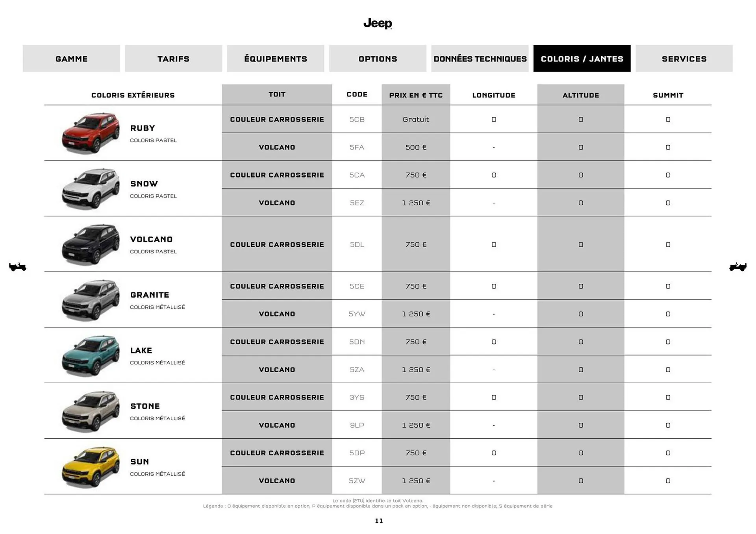Viewport: 756px width, 534px height.
Task: Select the beige Stone Jeep image
Action: pos(91,411)
